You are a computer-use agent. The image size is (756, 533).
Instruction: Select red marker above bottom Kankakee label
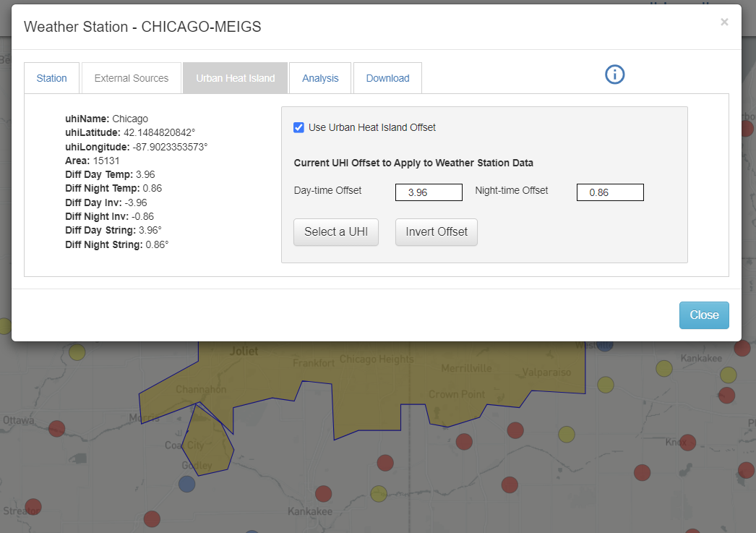324,493
